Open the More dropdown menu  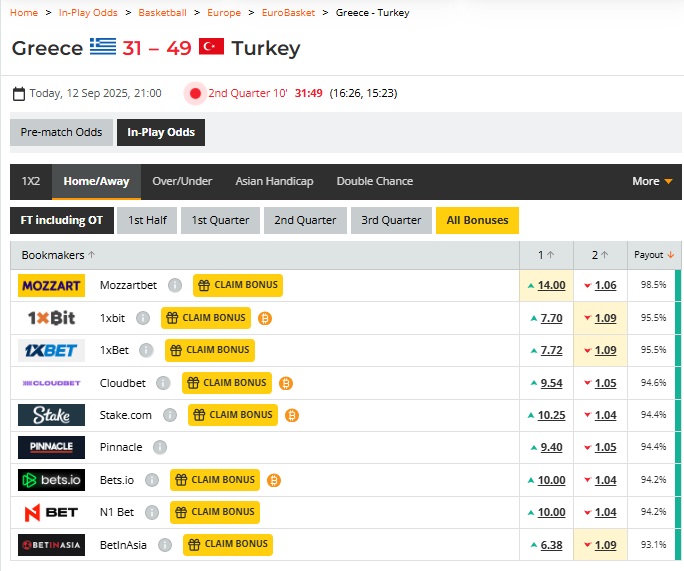(x=652, y=181)
